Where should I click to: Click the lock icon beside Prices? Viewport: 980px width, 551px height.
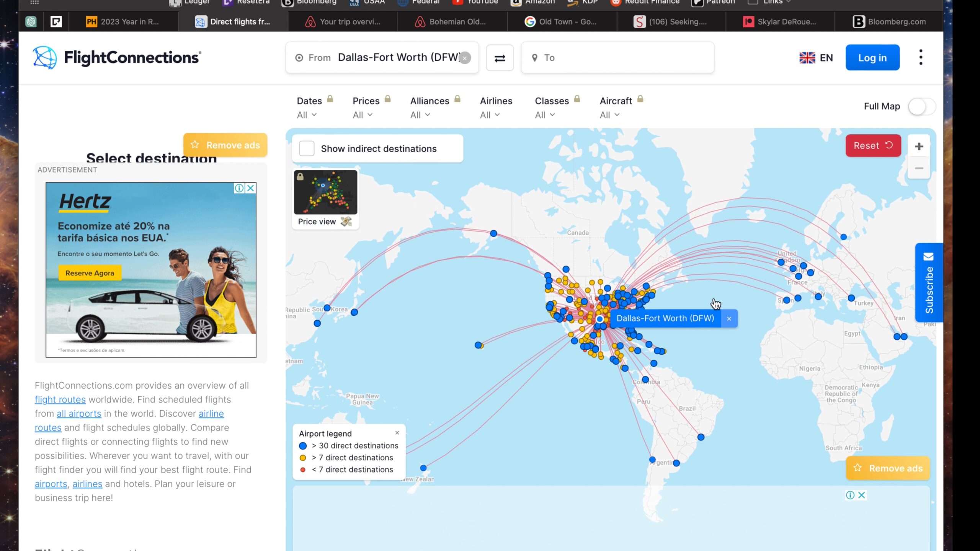point(387,99)
